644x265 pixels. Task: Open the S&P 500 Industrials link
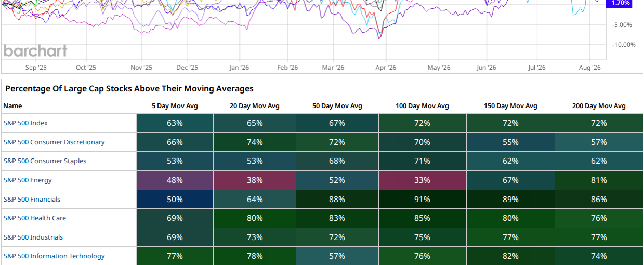33,237
